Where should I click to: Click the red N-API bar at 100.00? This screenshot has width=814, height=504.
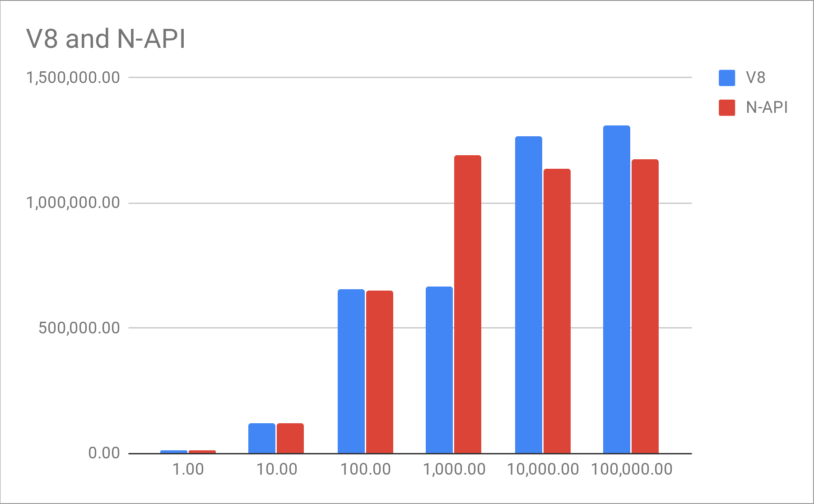(379, 372)
